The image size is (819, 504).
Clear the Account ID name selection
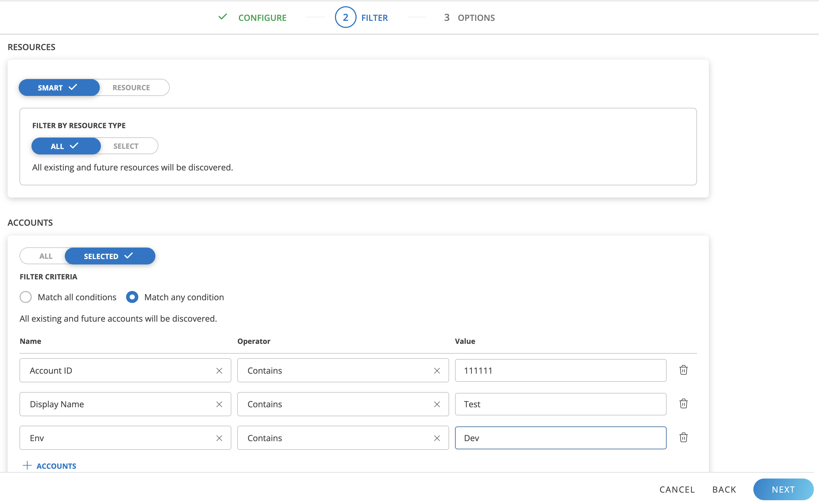tap(219, 371)
